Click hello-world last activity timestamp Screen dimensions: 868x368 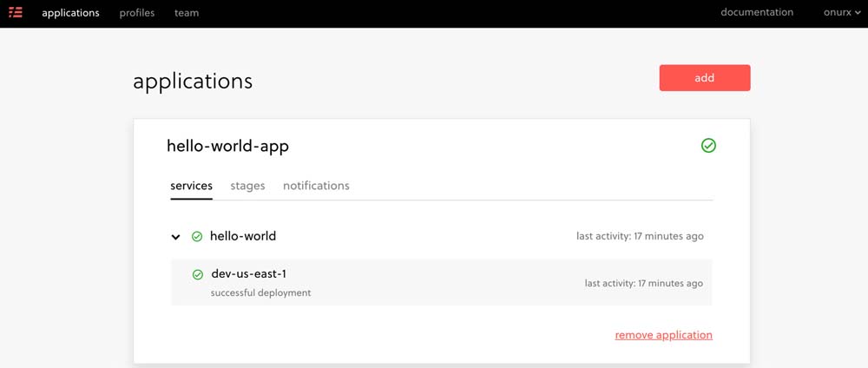tap(640, 236)
